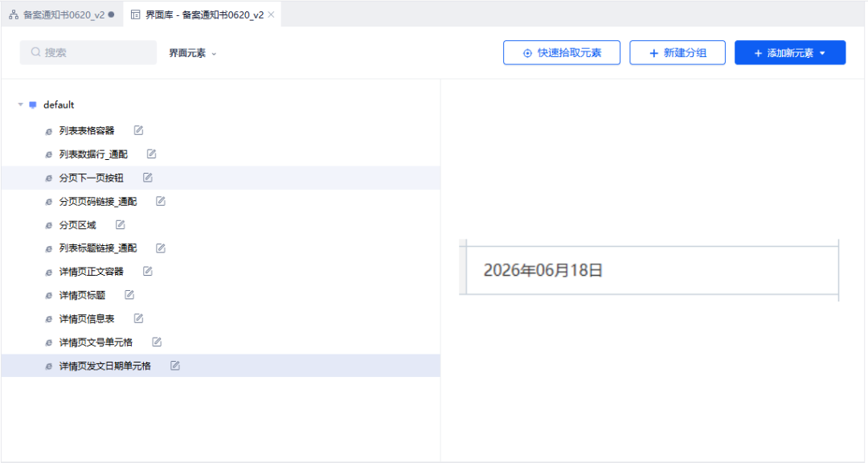Screen dimensions: 868x463
Task: Click browser icon beside 详情页正文容器
Action: (x=49, y=272)
